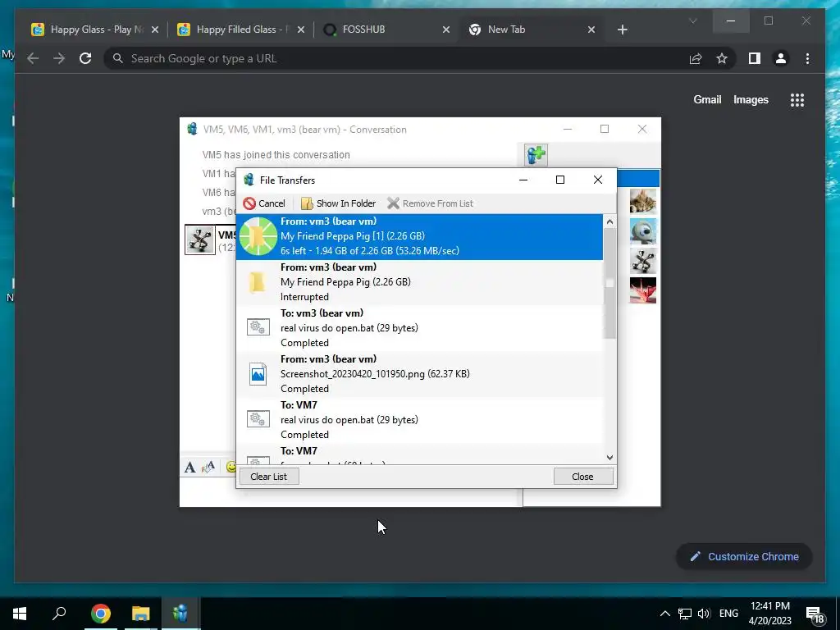840x630 pixels.
Task: Select '6s left - 1.94 GB of 2.26 GB' status line
Action: pyautogui.click(x=370, y=251)
